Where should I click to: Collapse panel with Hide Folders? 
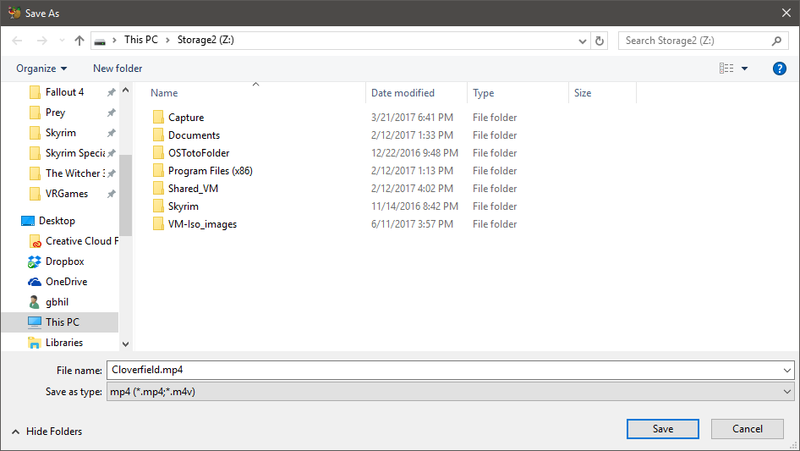click(x=47, y=431)
